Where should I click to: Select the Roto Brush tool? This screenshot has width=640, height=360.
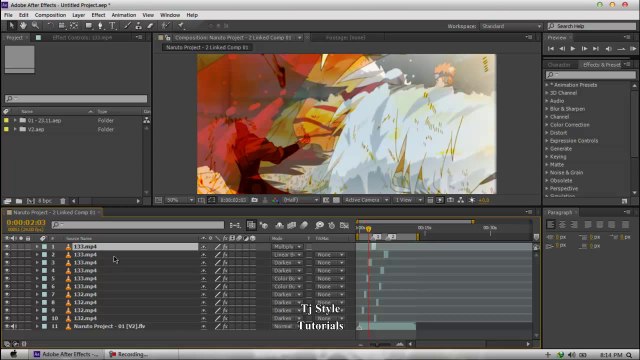(x=165, y=26)
